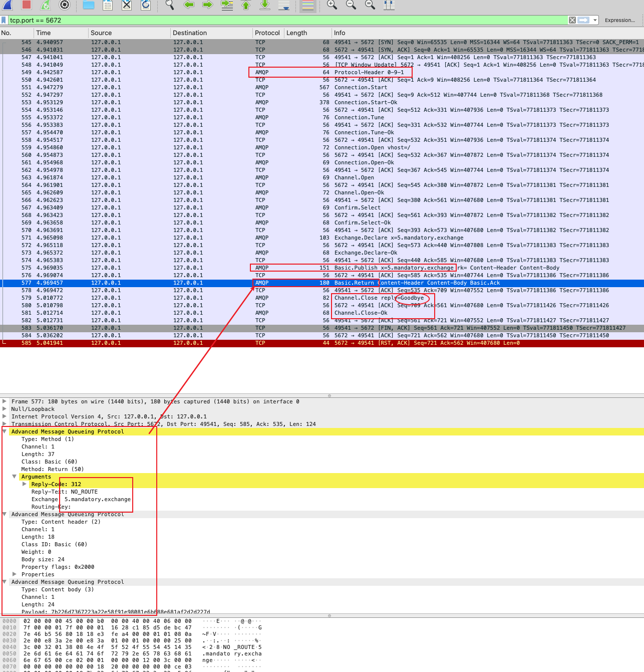Viewport: 644px width, 672px height.
Task: Click the open capture file folder icon
Action: click(89, 5)
